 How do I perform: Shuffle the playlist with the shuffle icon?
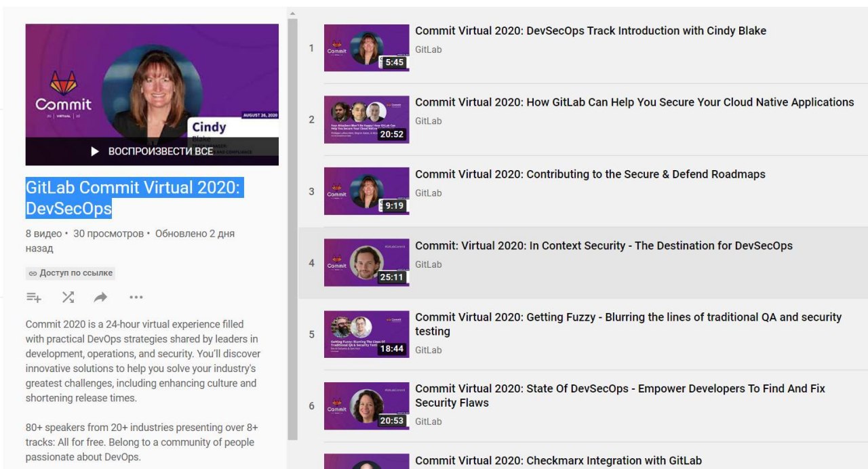[68, 297]
